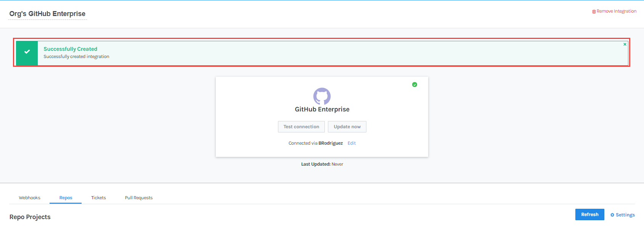This screenshot has height=229, width=644.
Task: Edit the BRodriguez connection
Action: tap(352, 143)
